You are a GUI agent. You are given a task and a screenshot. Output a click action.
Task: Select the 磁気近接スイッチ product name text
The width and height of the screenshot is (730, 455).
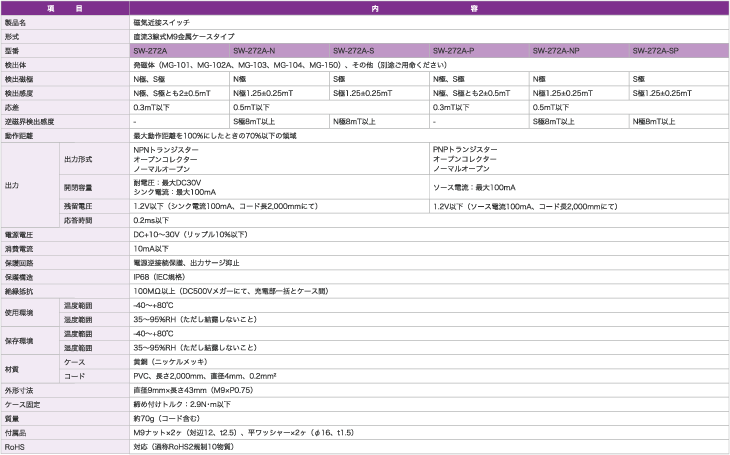[x=161, y=20]
